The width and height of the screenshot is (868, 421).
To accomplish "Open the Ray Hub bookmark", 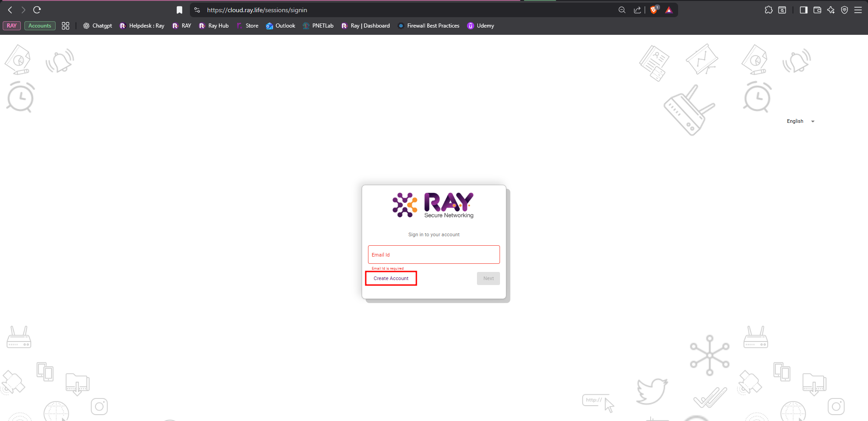I will click(214, 26).
